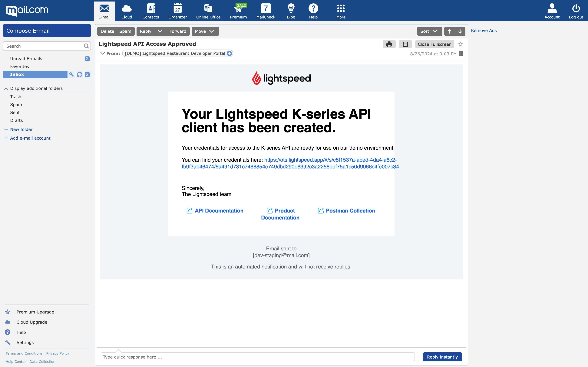The height and width of the screenshot is (367, 588).
Task: Launch Online Office
Action: [x=208, y=11]
